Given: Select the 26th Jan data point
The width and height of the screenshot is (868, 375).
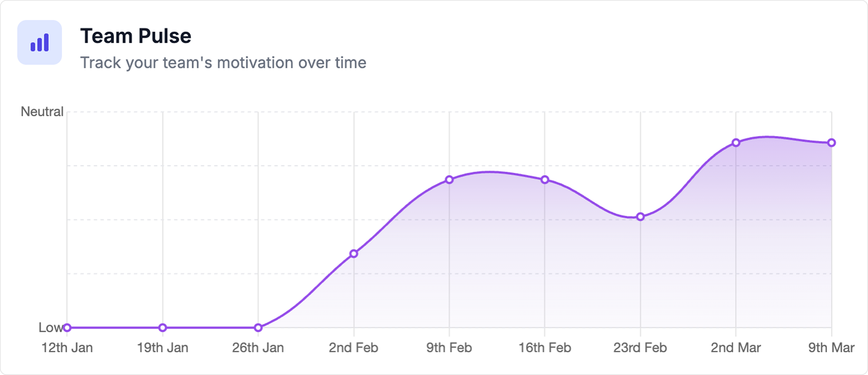Looking at the screenshot, I should [x=258, y=328].
